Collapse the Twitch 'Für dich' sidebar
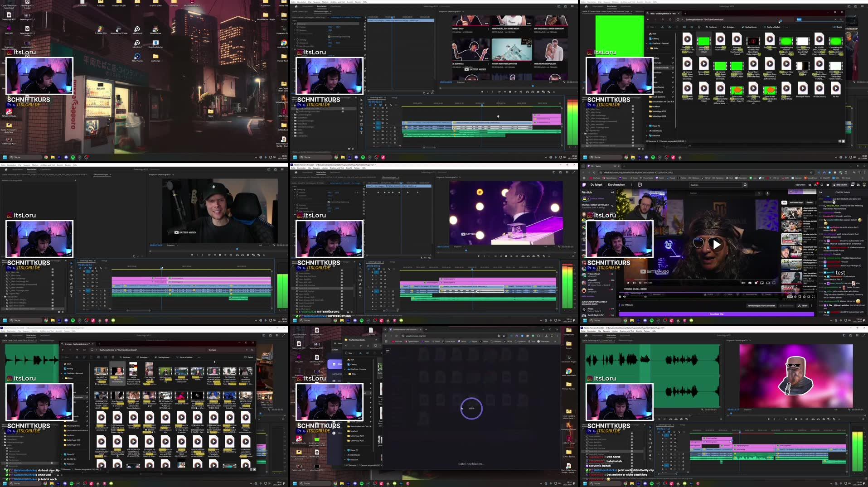Viewport: 868px width, 487px height. coord(612,192)
